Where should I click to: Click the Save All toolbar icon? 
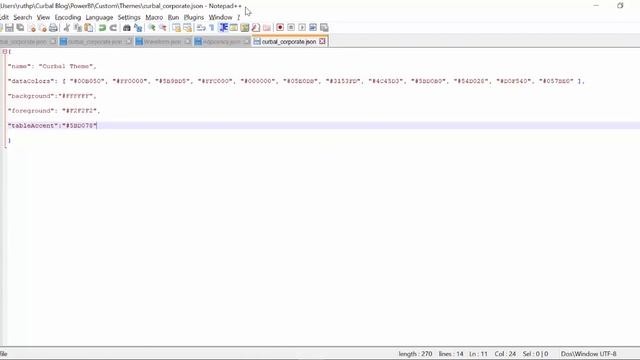20,28
